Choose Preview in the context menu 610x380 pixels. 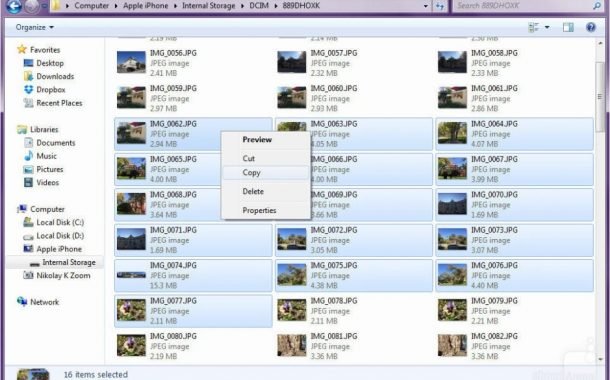coord(257,140)
